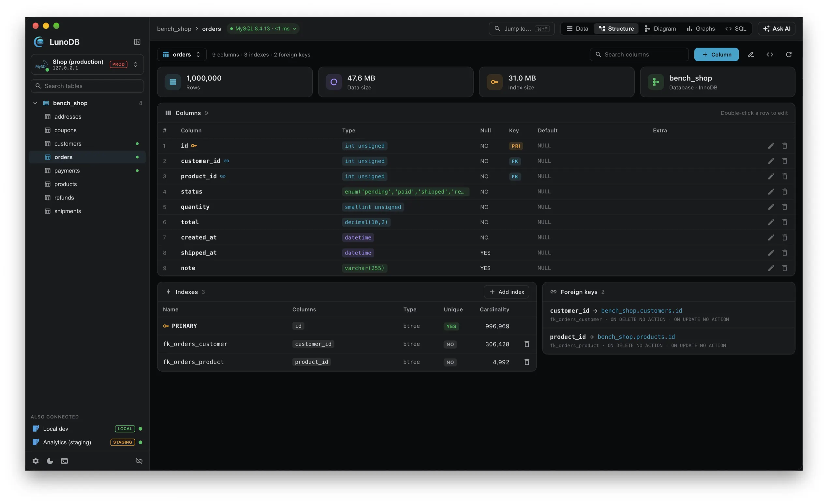Edit the status column pencil
Viewport: 828px width, 504px height.
771,191
